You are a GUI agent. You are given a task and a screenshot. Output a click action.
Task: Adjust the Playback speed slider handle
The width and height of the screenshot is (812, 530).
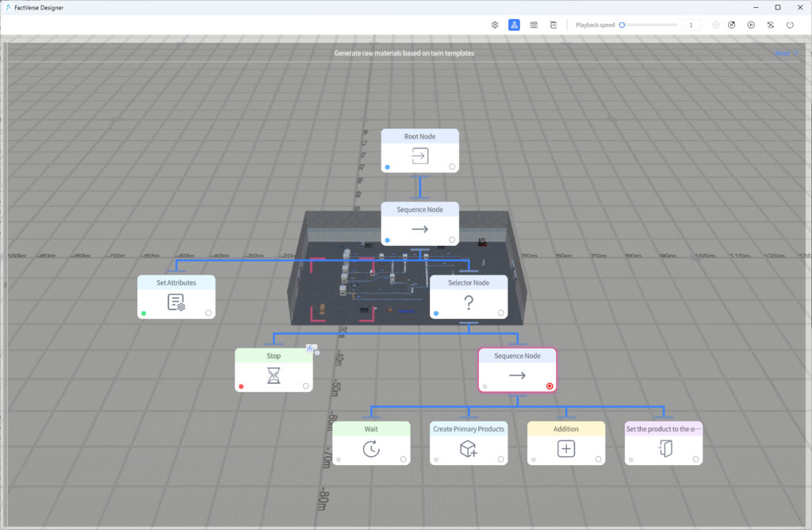622,25
